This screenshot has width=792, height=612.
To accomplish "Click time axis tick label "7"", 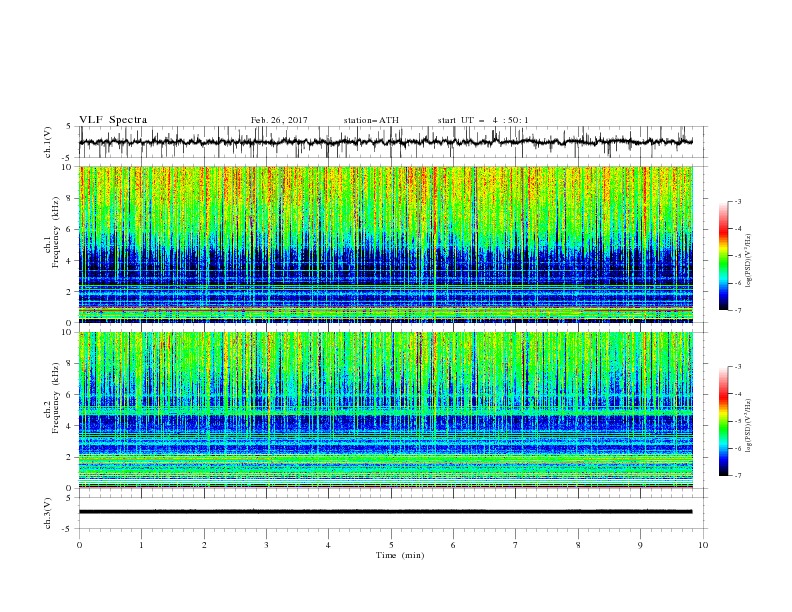I will tap(516, 545).
